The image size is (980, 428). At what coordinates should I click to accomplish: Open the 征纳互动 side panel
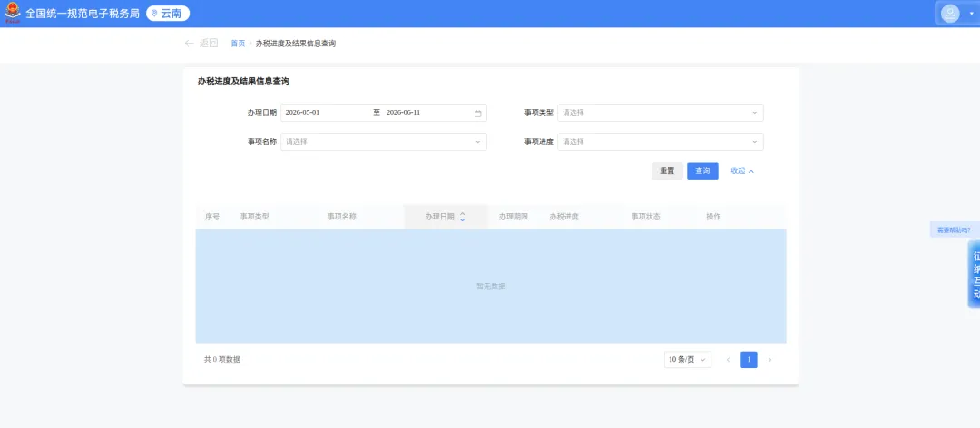(x=975, y=274)
